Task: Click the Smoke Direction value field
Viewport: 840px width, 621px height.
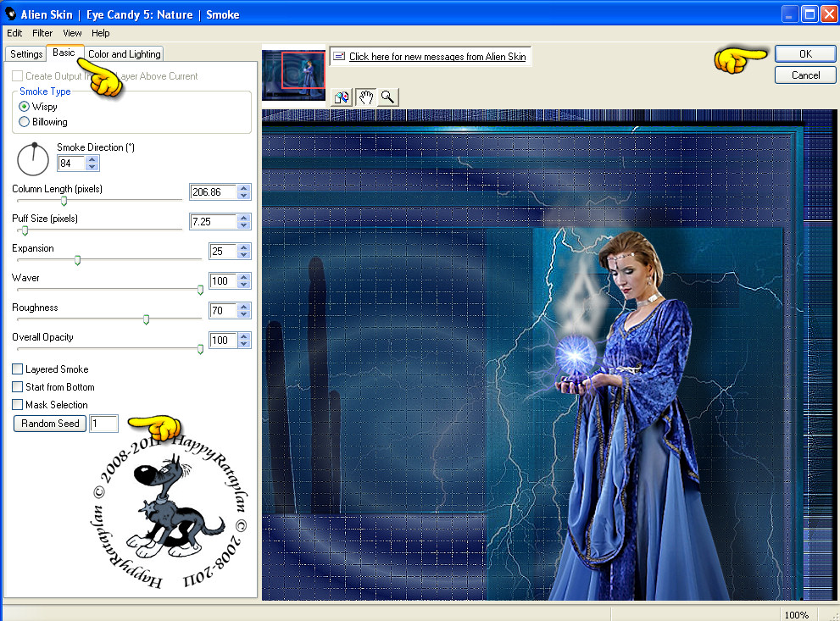Action: (72, 164)
